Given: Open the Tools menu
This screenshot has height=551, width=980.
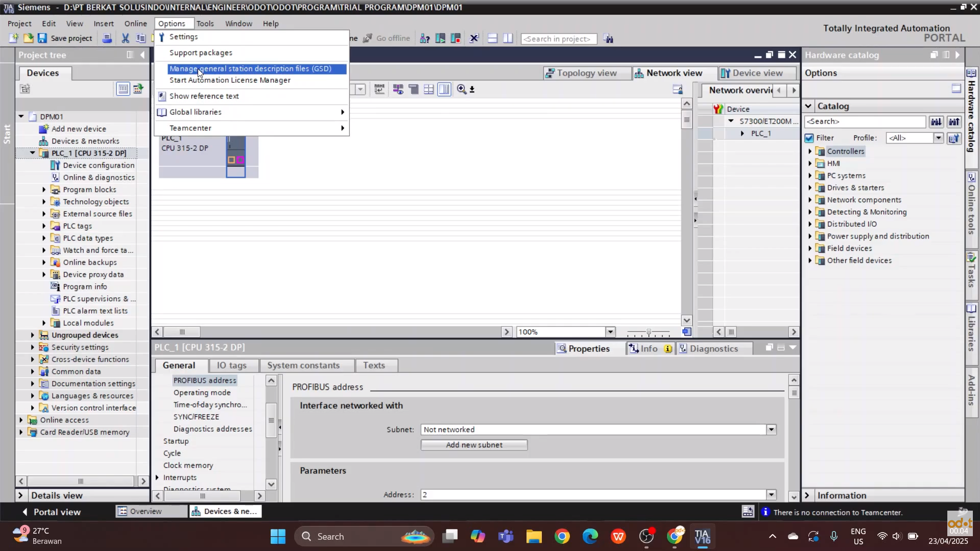Looking at the screenshot, I should tap(205, 23).
